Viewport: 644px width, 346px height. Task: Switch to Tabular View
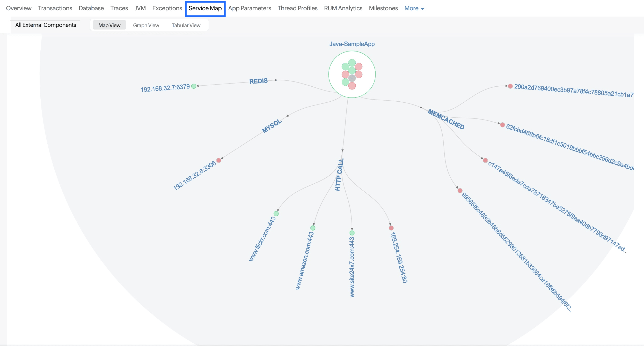tap(186, 25)
